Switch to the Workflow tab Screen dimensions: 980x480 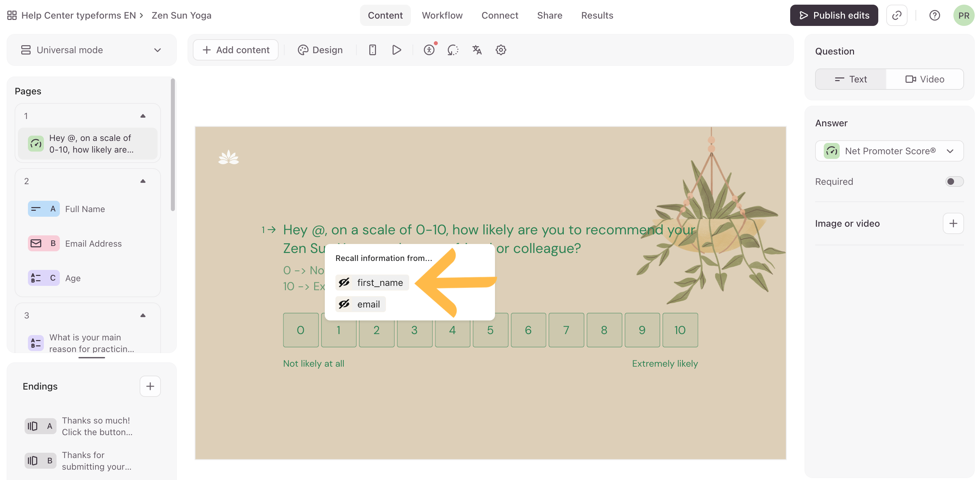tap(442, 16)
